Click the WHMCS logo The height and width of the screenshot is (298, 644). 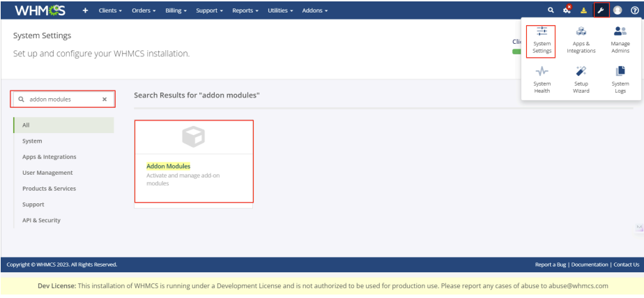tap(40, 10)
